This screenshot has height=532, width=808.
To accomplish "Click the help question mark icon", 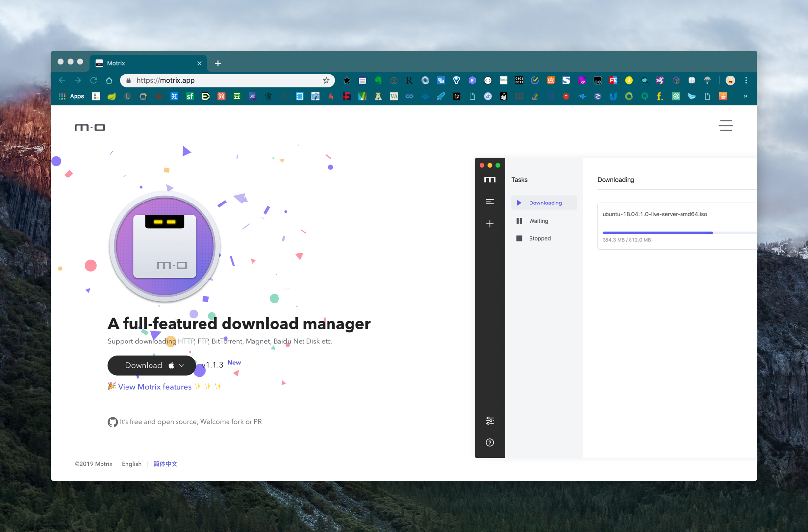I will (x=489, y=442).
